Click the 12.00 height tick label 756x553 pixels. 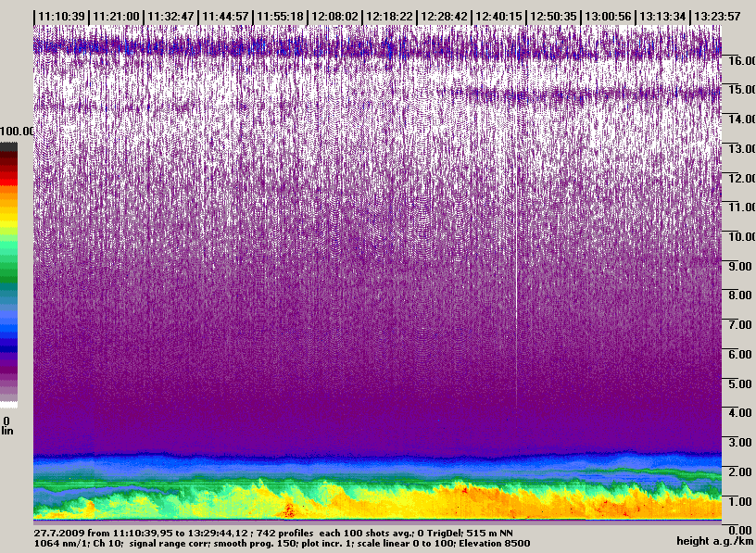point(741,178)
